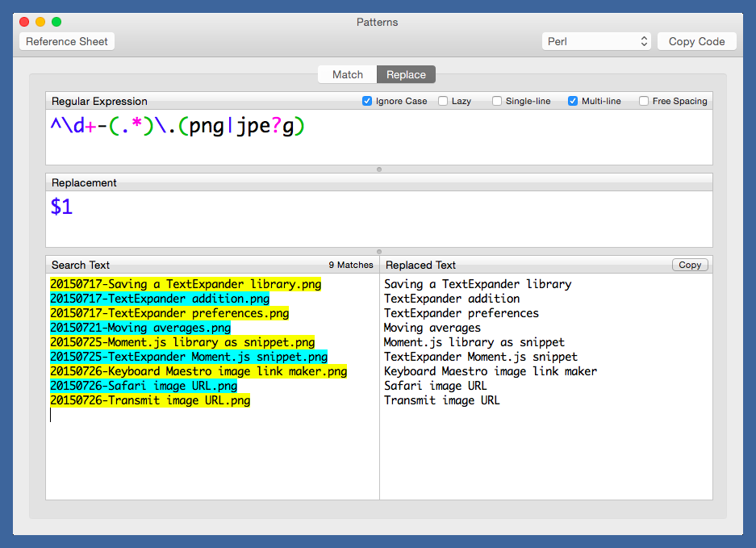The height and width of the screenshot is (548, 756).
Task: Click the green zoom window button
Action: pyautogui.click(x=56, y=22)
